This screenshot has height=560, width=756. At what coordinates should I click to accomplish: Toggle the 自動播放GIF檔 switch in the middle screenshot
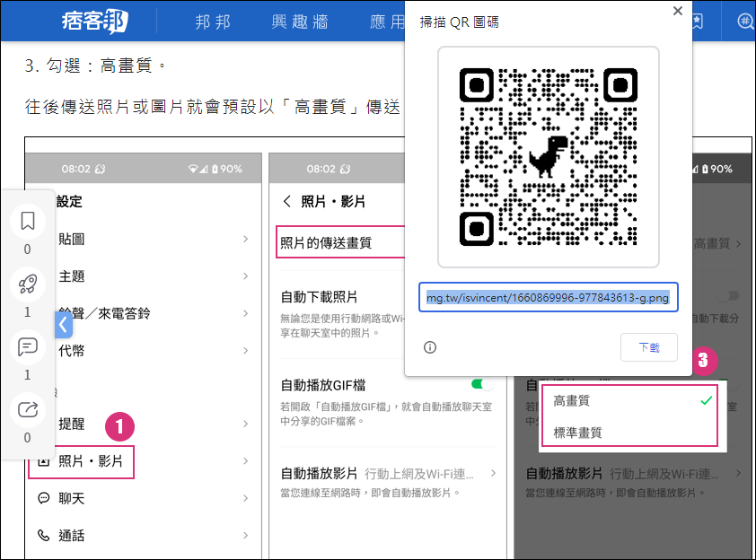[x=482, y=384]
